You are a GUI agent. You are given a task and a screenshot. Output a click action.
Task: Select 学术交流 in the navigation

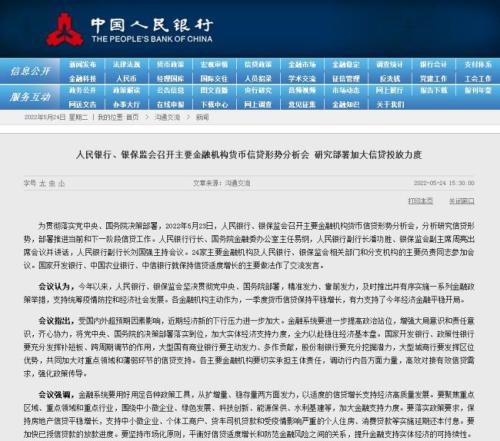[302, 79]
